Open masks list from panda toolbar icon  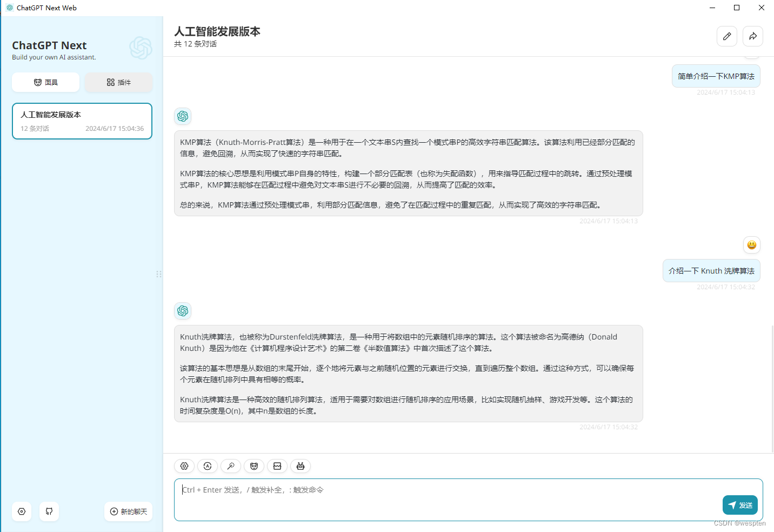click(254, 466)
